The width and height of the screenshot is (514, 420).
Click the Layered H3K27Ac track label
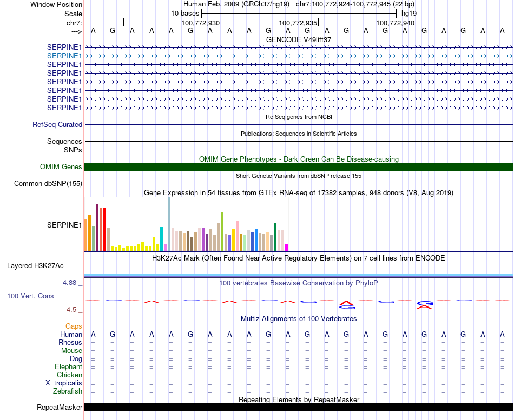(x=35, y=266)
